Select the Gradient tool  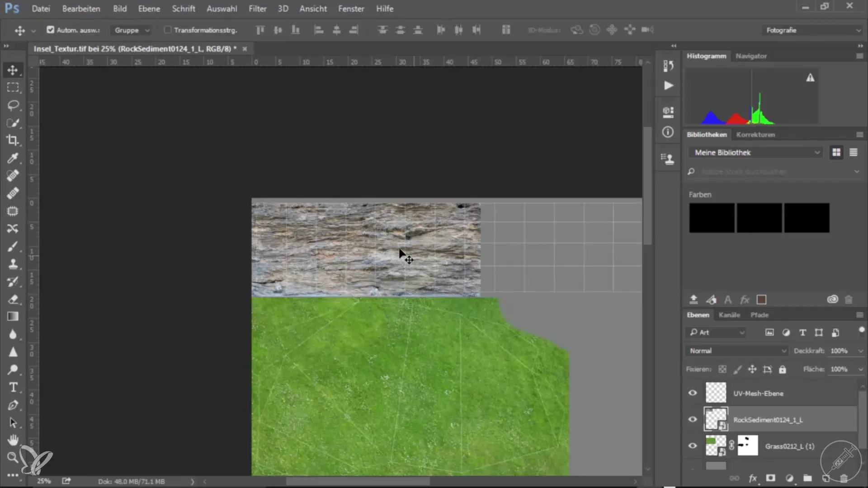[13, 317]
